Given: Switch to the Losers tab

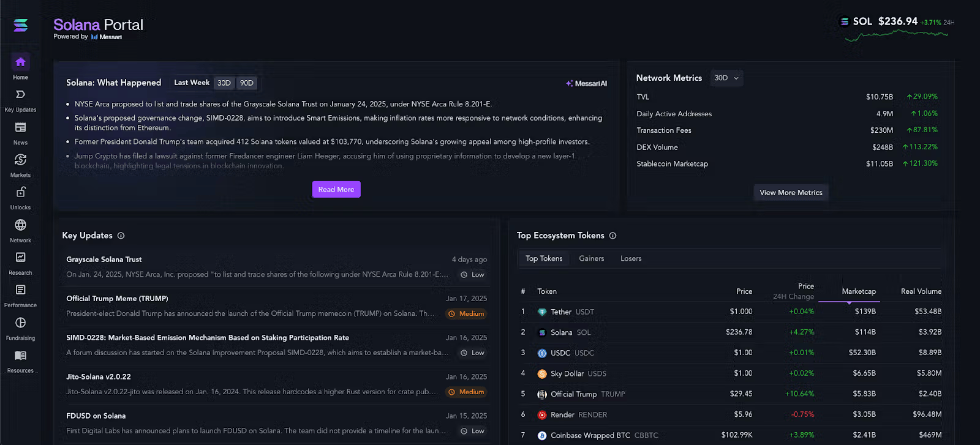Looking at the screenshot, I should [631, 258].
